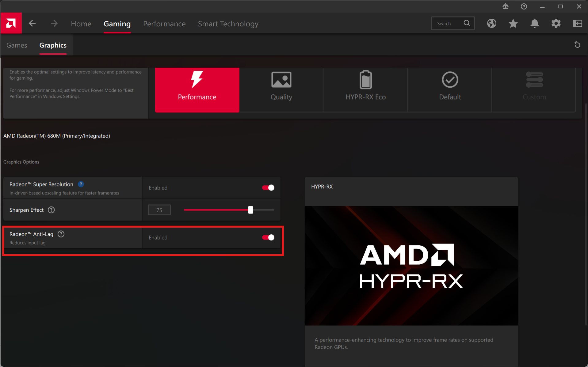Viewport: 588px width, 367px height.
Task: Disable Radeon Super Resolution toggle
Action: click(268, 187)
